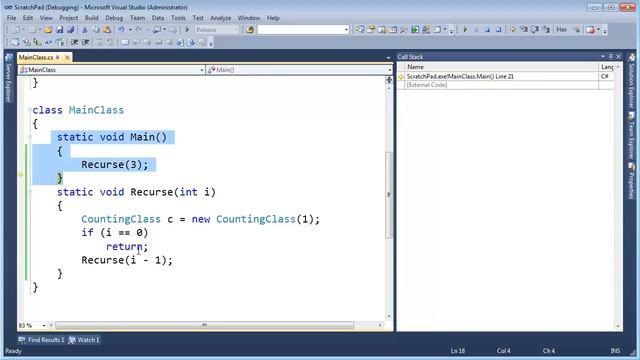Image resolution: width=640 pixels, height=360 pixels.
Task: Click the Copy icon in the toolbar
Action: pyautogui.click(x=96, y=30)
